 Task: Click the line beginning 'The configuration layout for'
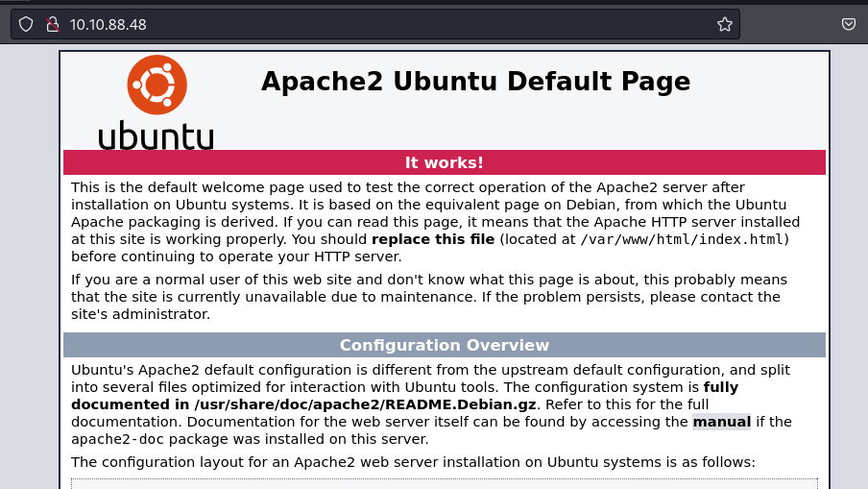coord(413,462)
